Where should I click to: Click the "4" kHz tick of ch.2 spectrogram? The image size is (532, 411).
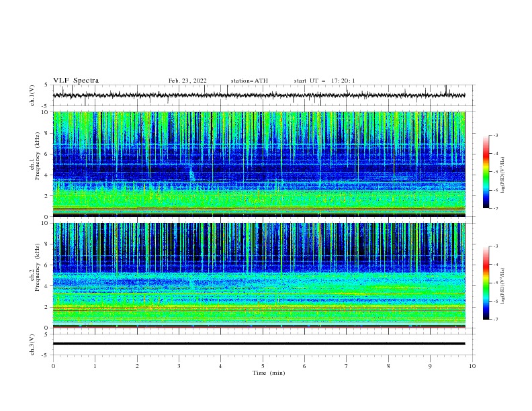[x=47, y=286]
